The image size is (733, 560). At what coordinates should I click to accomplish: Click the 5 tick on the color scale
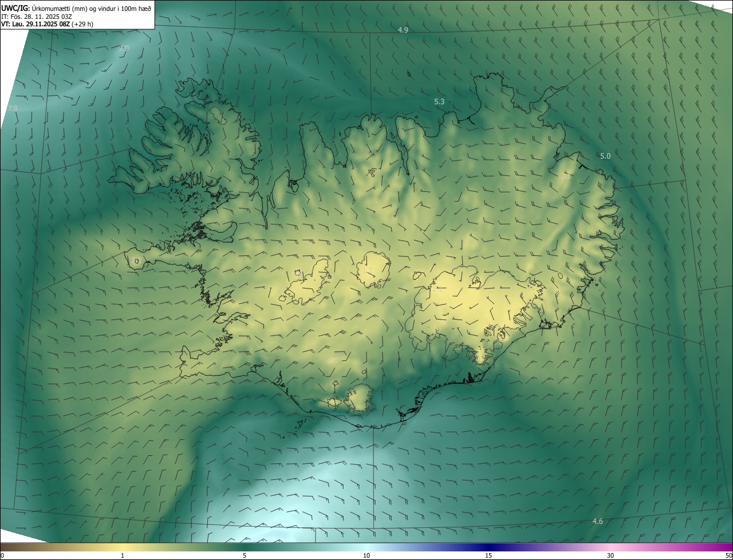pos(245,555)
